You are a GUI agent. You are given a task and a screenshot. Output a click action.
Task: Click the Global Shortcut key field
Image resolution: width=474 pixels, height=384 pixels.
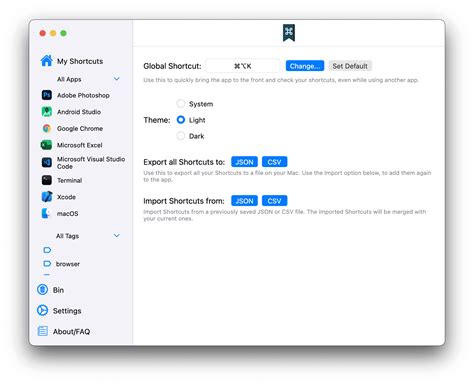243,66
